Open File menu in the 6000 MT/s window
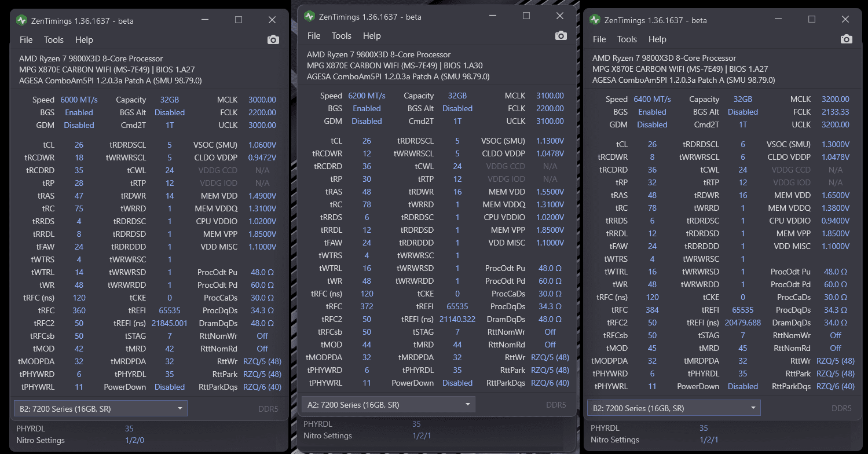The image size is (868, 454). [26, 40]
